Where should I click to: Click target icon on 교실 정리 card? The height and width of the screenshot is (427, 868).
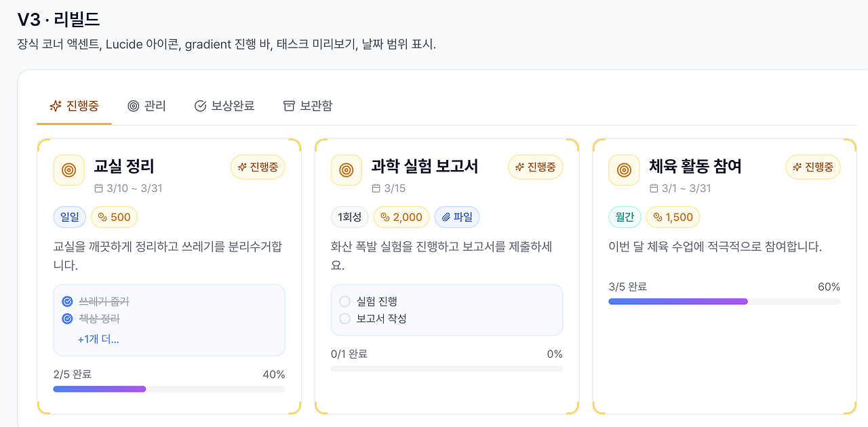click(68, 169)
